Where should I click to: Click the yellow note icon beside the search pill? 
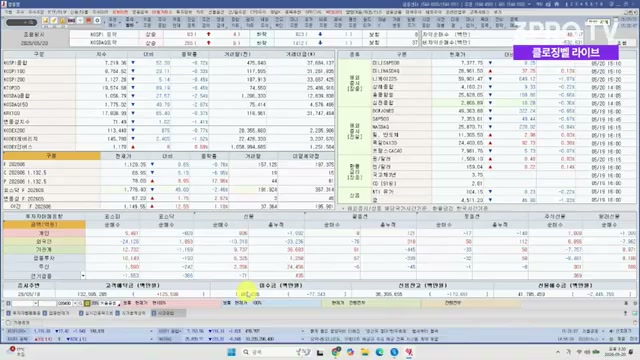[x=45, y=20]
